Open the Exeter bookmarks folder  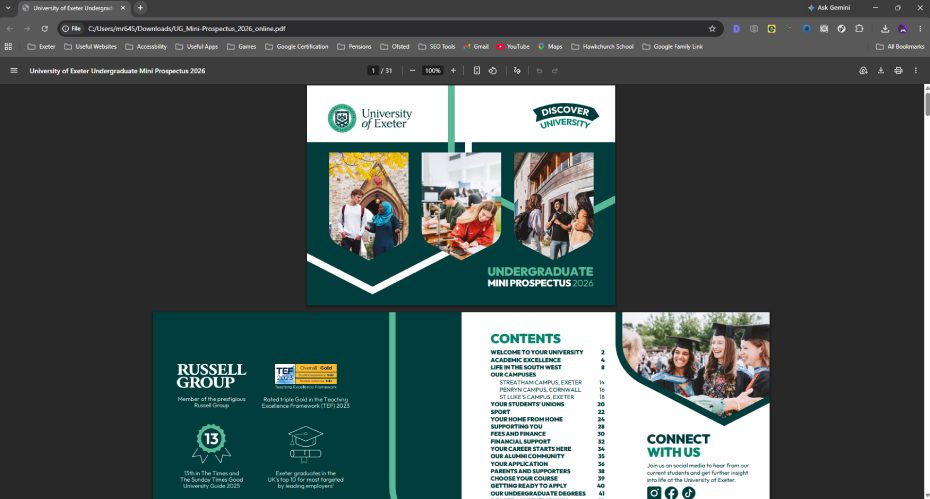[41, 46]
